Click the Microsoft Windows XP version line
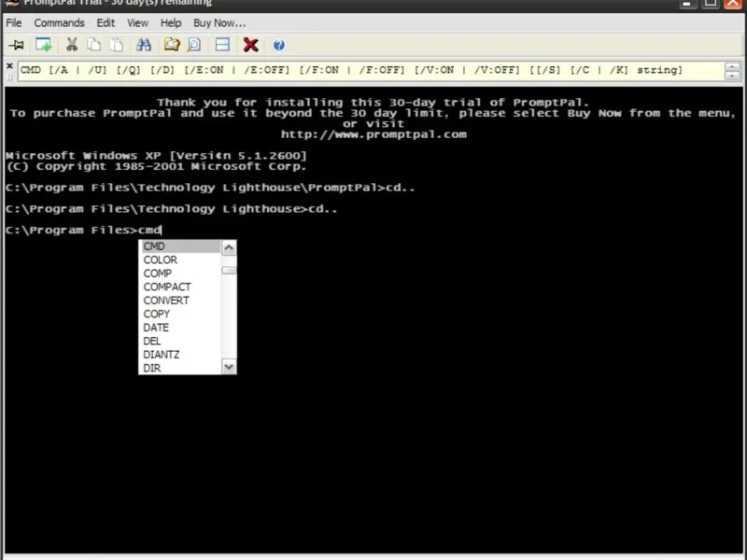 point(156,156)
